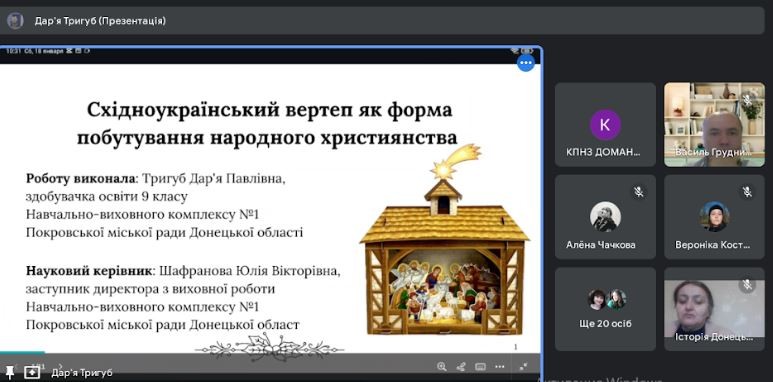Exit fullscreen via the collapse arrows icon
773x382 pixels.
click(x=524, y=366)
